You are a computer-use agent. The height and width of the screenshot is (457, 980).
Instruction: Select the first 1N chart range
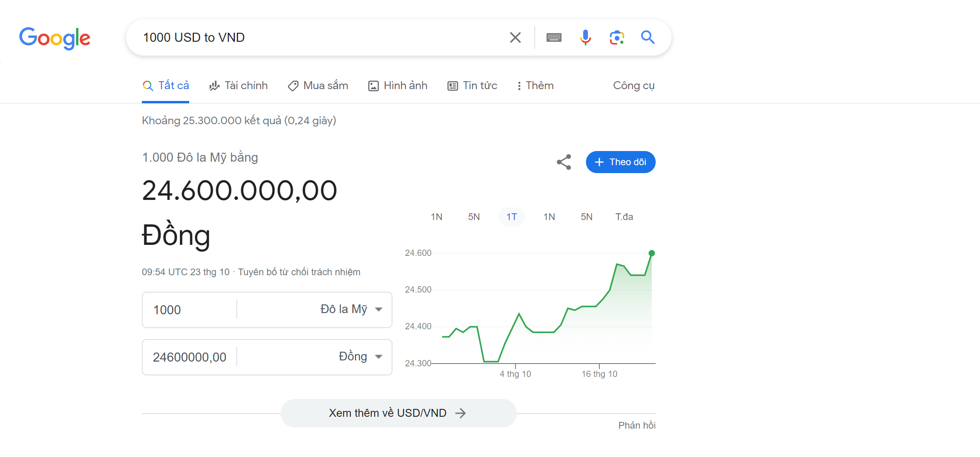(437, 217)
